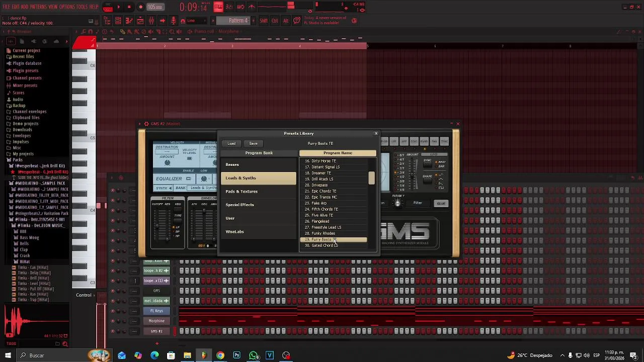
Task: Open the OPTIONS menu
Action: [67, 7]
